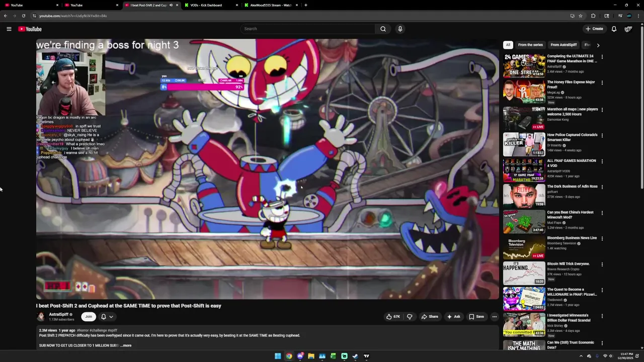Open the Smartest Killer video thumbnail

[524, 144]
